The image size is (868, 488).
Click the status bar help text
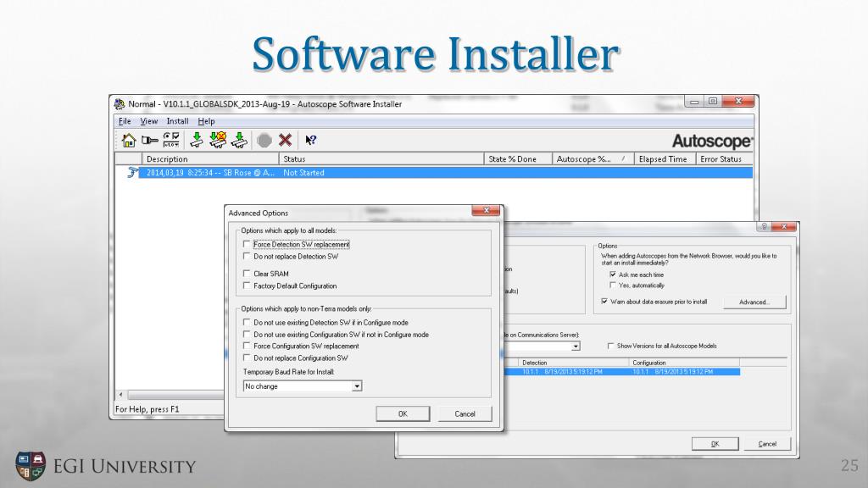pyautogui.click(x=147, y=409)
